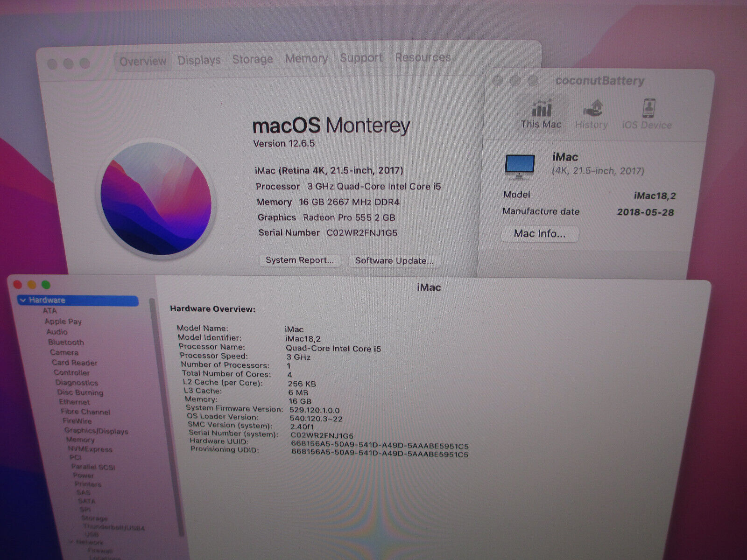The image size is (747, 560).
Task: Click the Hardware UUID value
Action: (380, 446)
